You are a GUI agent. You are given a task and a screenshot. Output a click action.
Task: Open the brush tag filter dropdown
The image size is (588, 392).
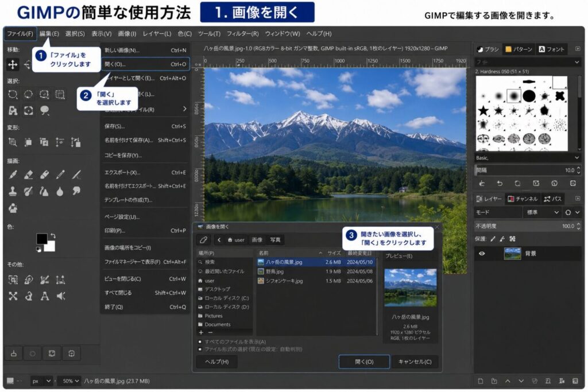pyautogui.click(x=527, y=62)
